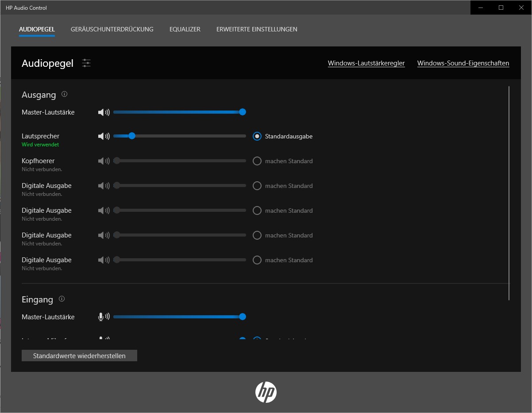The height and width of the screenshot is (413, 532).
Task: Maximize the HP Audio Control window
Action: tap(501, 8)
